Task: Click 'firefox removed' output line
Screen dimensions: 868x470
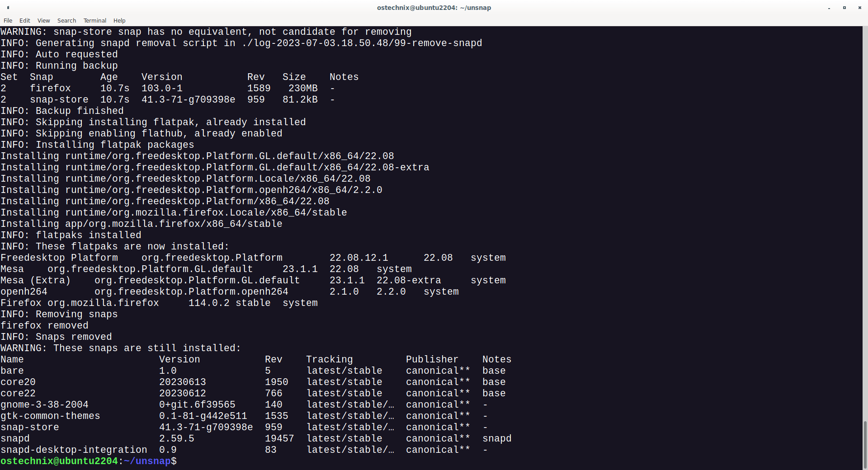Action: pyautogui.click(x=44, y=325)
